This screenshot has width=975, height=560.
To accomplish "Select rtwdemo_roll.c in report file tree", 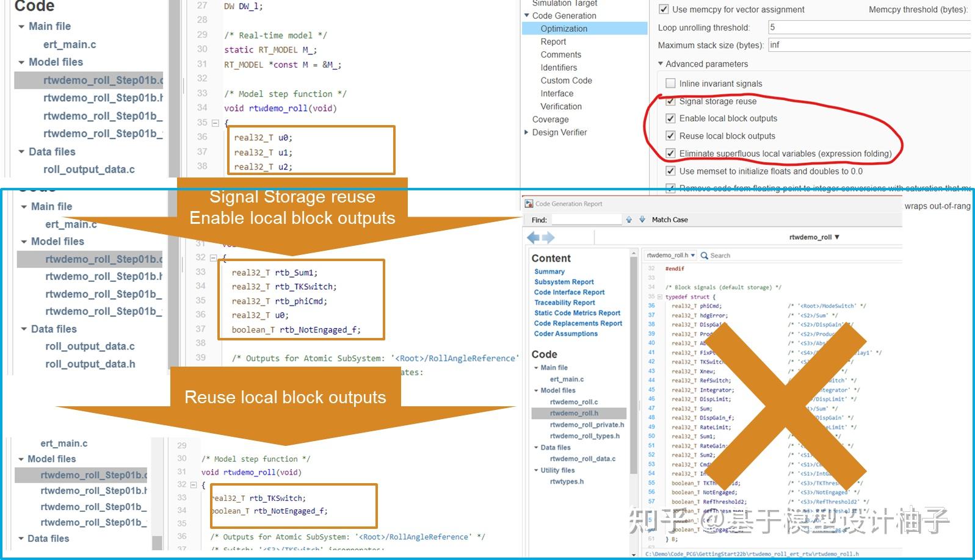I will (574, 402).
